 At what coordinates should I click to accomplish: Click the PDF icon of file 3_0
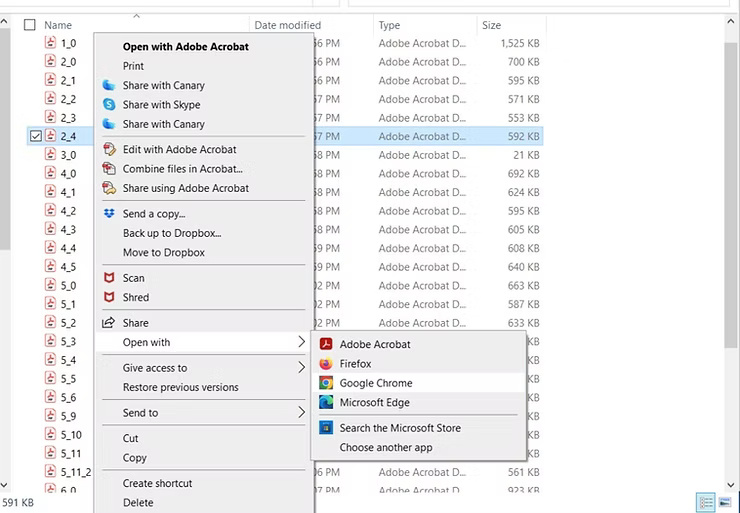coord(50,154)
